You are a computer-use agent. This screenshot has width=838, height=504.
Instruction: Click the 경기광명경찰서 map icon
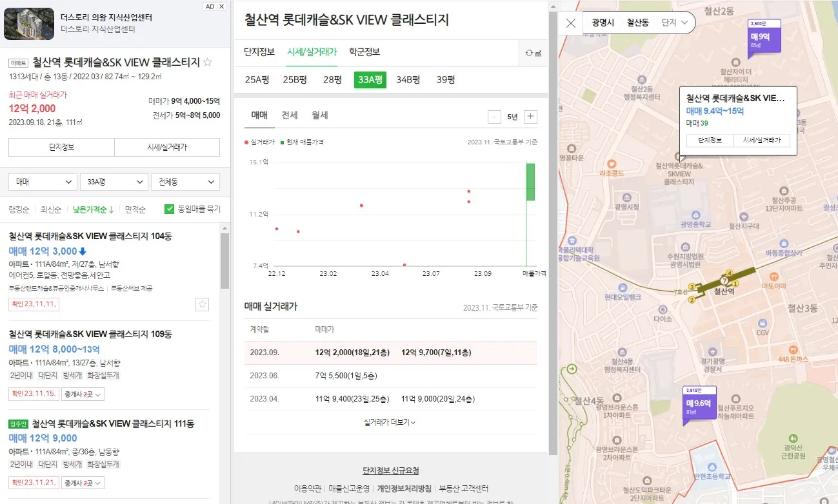pyautogui.click(x=712, y=352)
